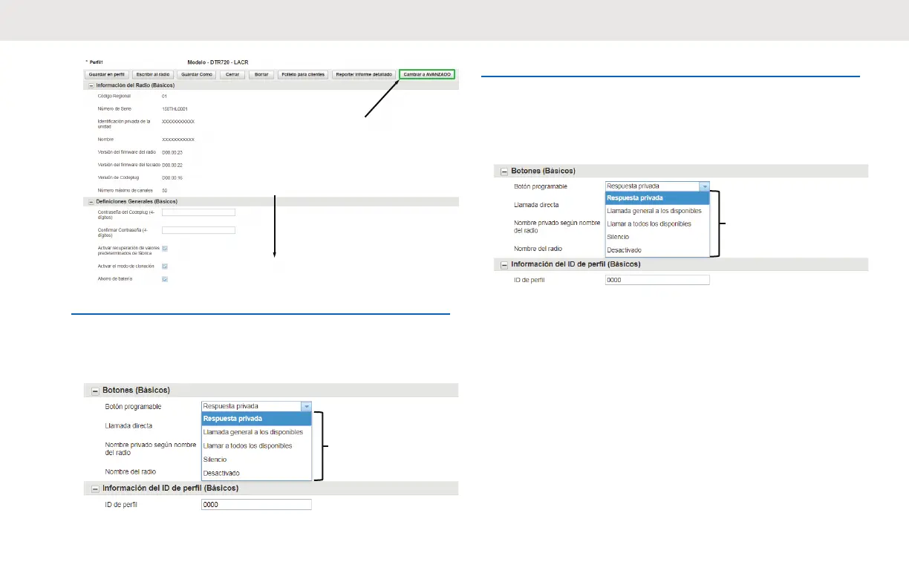Click the ID de perfil field in right-hand panel
This screenshot has height=588, width=909.
click(657, 280)
